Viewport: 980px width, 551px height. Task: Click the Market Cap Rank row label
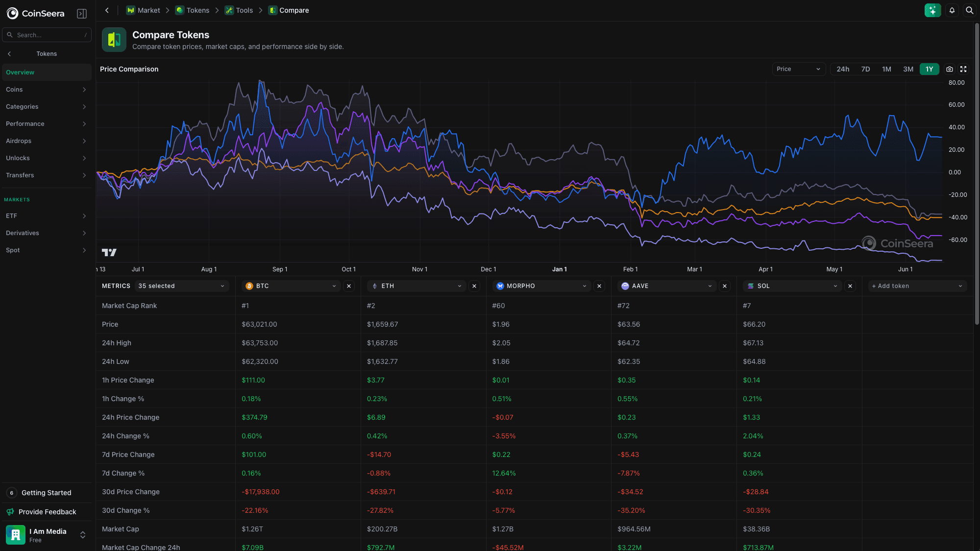tap(129, 306)
